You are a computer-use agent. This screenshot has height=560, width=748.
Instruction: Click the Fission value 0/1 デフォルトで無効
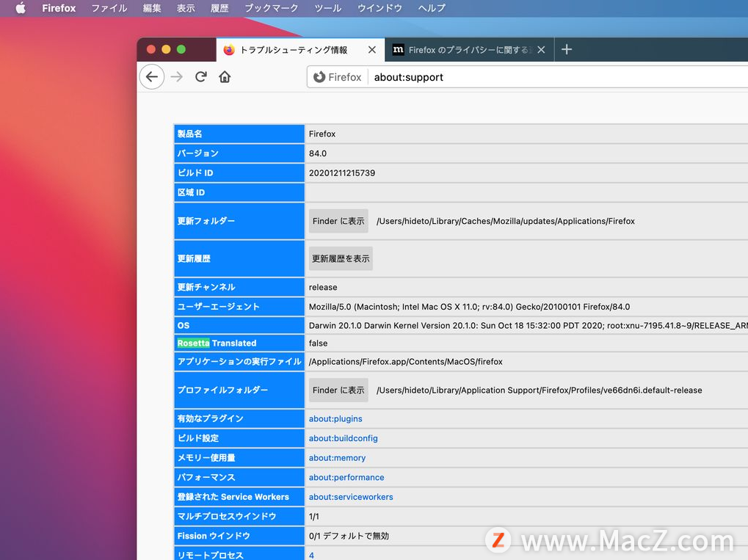pyautogui.click(x=349, y=537)
